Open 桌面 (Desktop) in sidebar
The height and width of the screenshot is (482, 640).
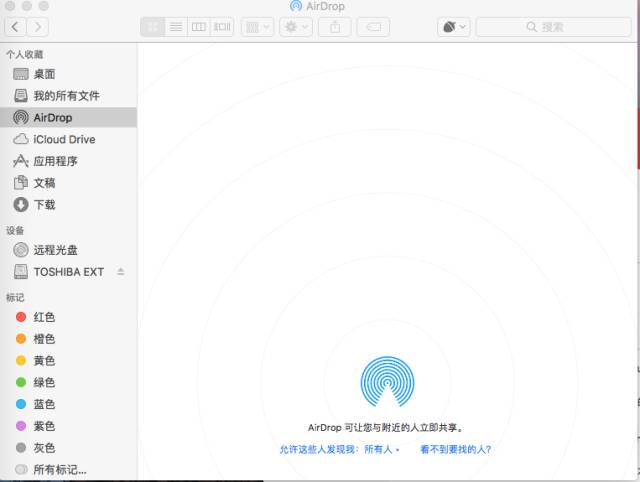tap(44, 74)
